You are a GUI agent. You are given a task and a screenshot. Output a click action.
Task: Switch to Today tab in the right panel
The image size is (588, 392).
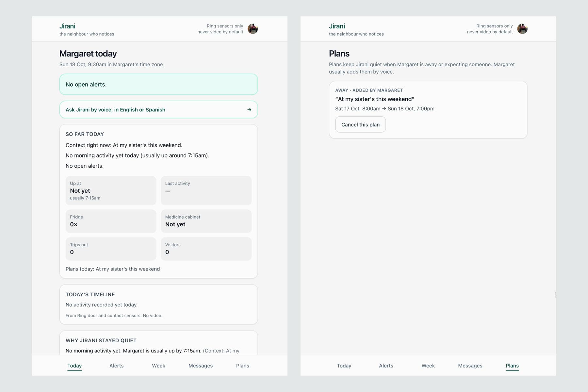(x=344, y=366)
